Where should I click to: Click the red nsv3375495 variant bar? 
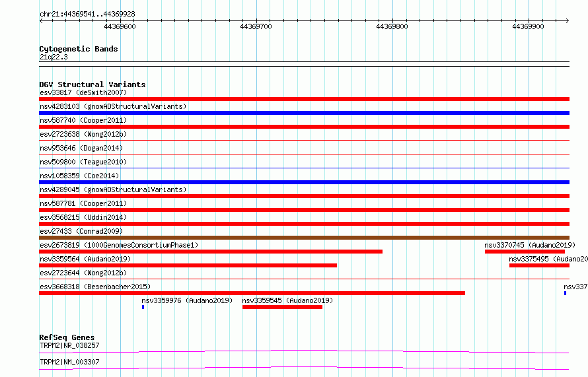[539, 265]
